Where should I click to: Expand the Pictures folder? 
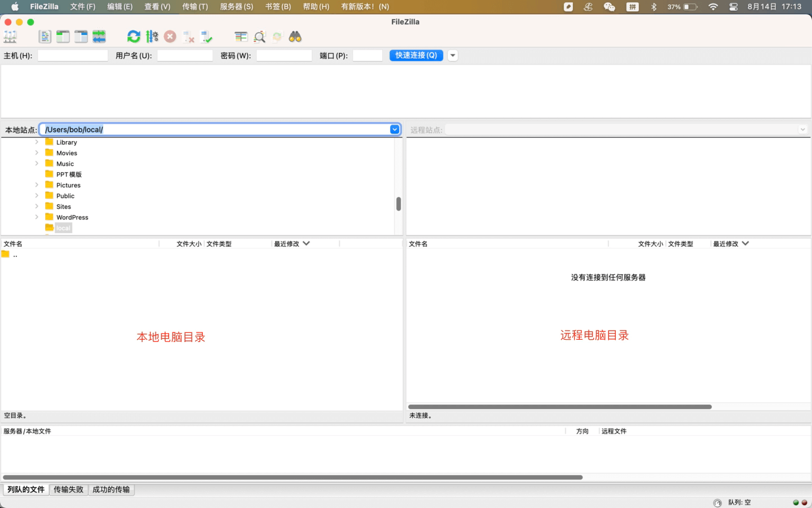pyautogui.click(x=37, y=185)
